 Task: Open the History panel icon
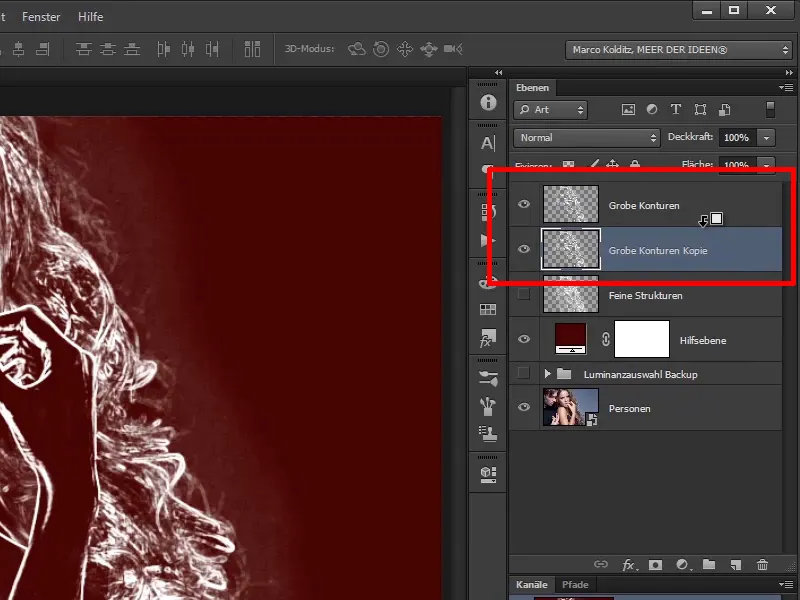[488, 211]
